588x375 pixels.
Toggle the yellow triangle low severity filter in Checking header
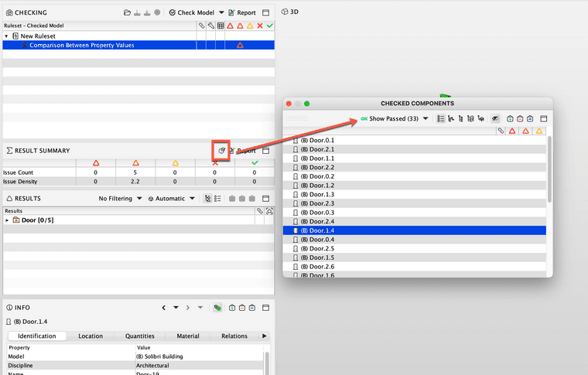[250, 26]
